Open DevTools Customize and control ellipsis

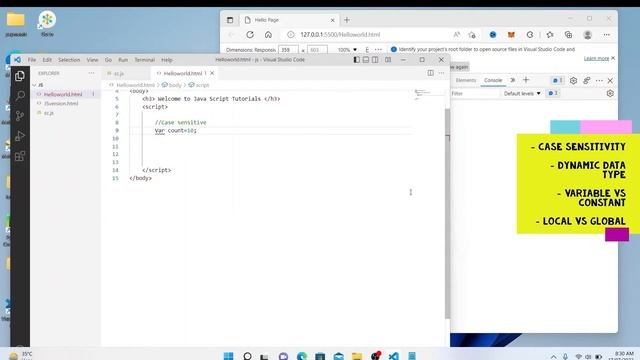click(599, 80)
